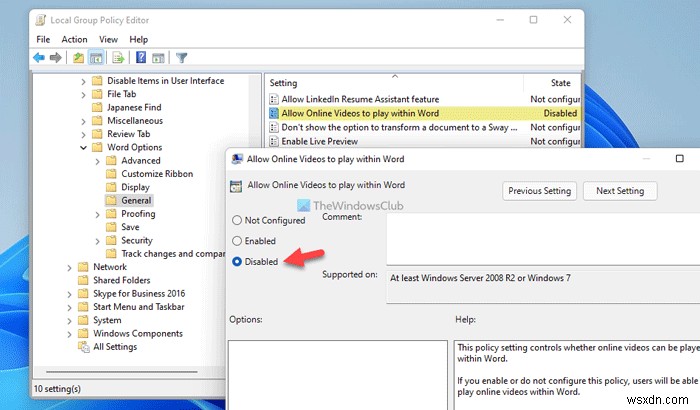Select the Enabled radio button
The height and width of the screenshot is (410, 700).
[237, 241]
